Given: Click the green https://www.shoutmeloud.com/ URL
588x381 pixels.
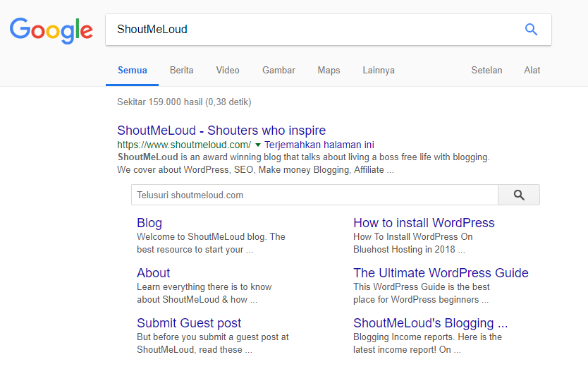Looking at the screenshot, I should click(x=184, y=145).
